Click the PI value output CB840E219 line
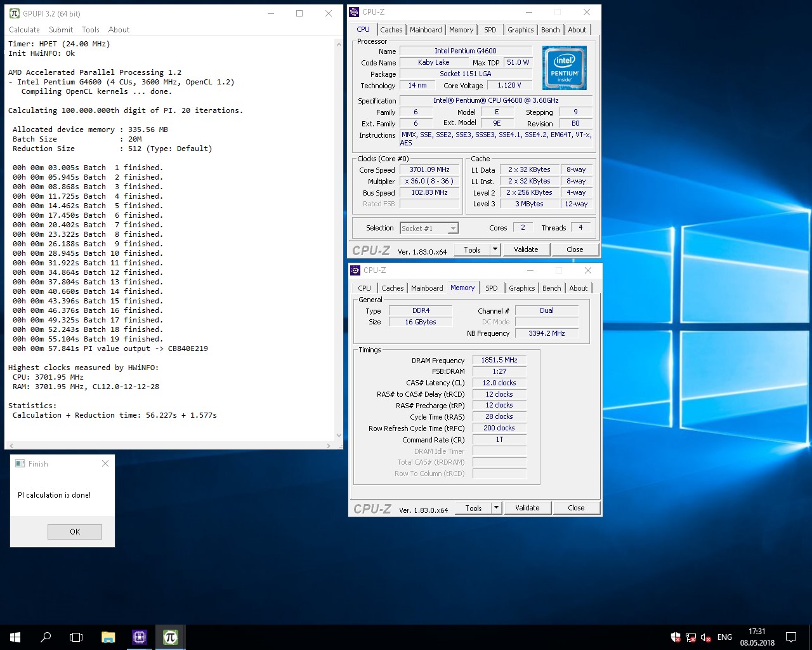812x650 pixels. 110,348
